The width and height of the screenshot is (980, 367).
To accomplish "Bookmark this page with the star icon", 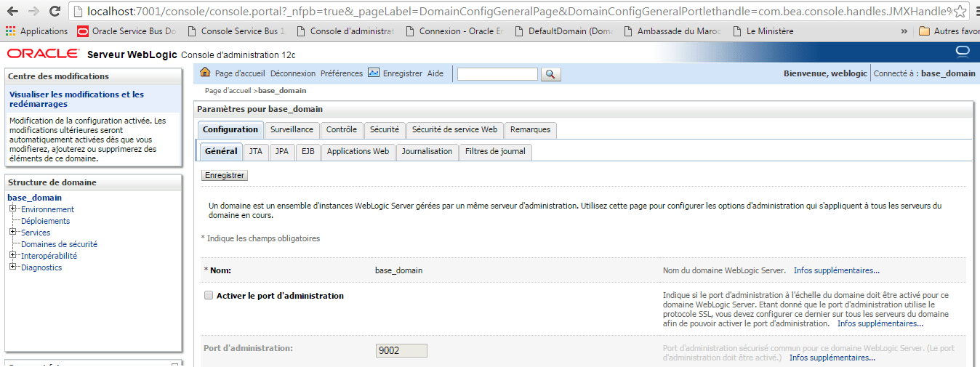I will tap(960, 12).
